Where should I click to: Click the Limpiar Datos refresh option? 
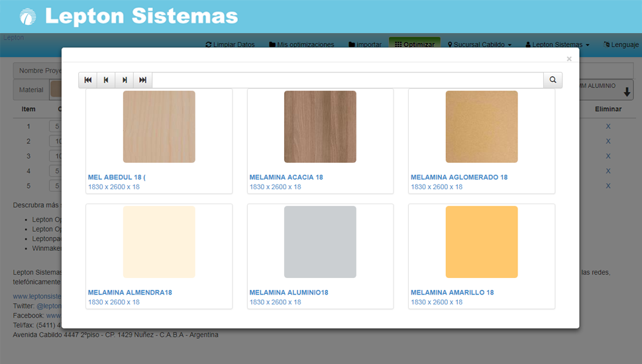point(231,44)
